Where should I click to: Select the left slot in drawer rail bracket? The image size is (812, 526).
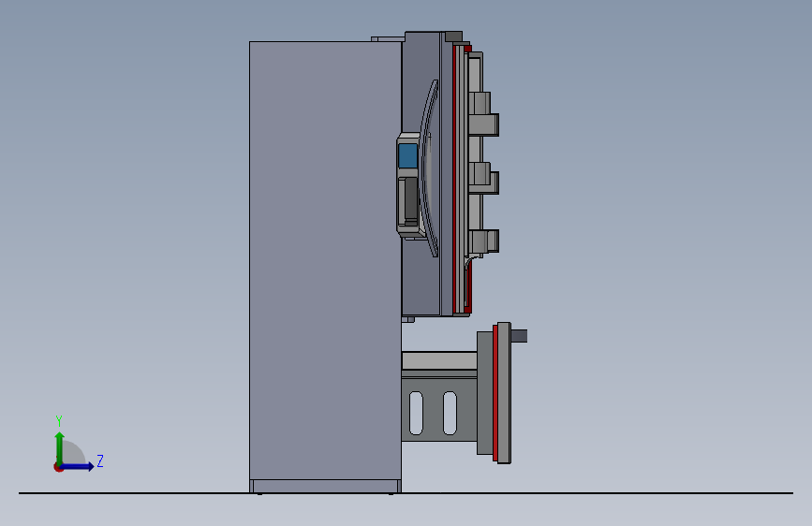pyautogui.click(x=416, y=413)
